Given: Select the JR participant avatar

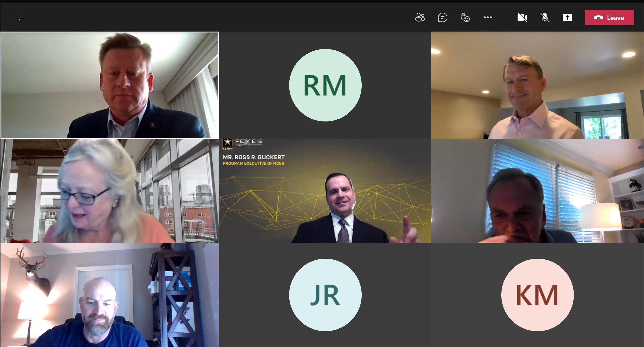Looking at the screenshot, I should pos(325,295).
